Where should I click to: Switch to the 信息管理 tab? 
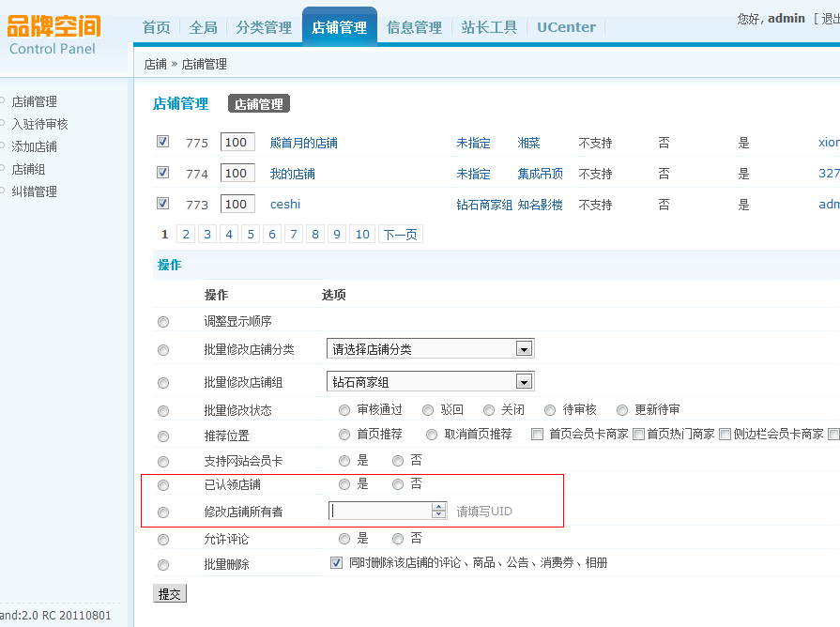[x=414, y=27]
